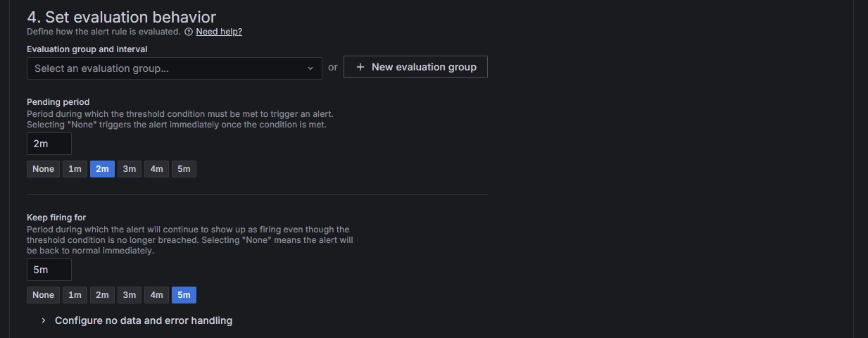Image resolution: width=868 pixels, height=338 pixels.
Task: Select 1m under Keep firing for
Action: (75, 295)
